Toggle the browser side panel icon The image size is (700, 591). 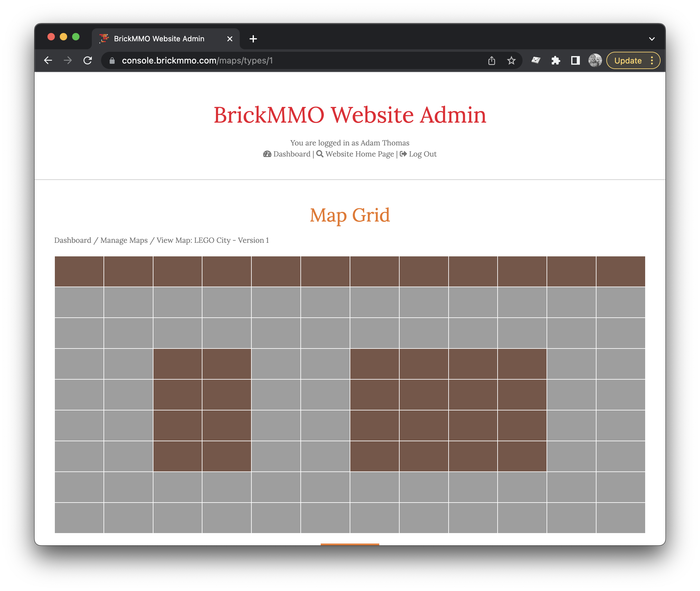[x=576, y=61]
